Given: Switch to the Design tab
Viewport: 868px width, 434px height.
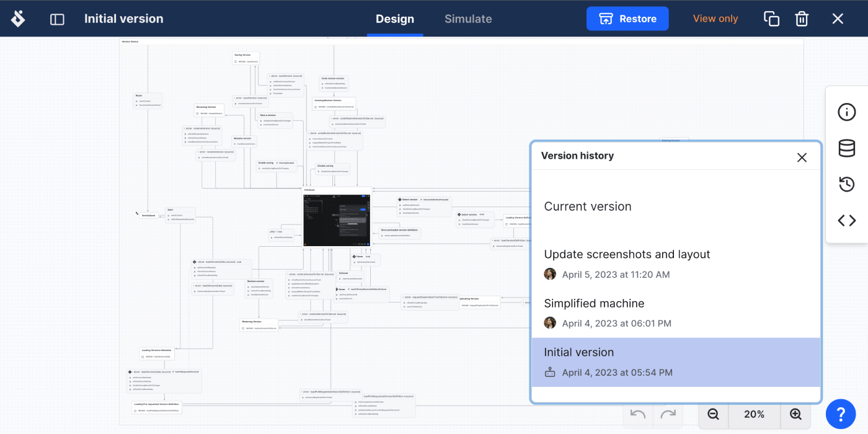Looking at the screenshot, I should tap(395, 19).
